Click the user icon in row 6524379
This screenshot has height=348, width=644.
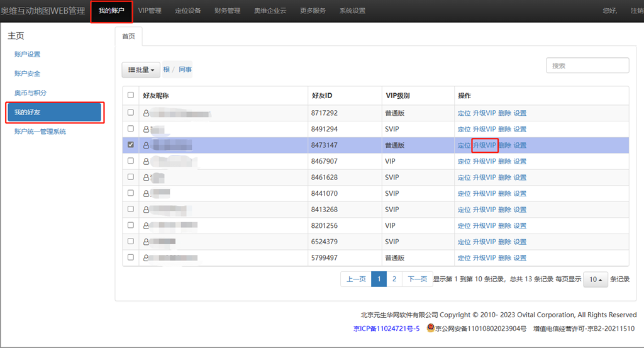[x=147, y=242]
